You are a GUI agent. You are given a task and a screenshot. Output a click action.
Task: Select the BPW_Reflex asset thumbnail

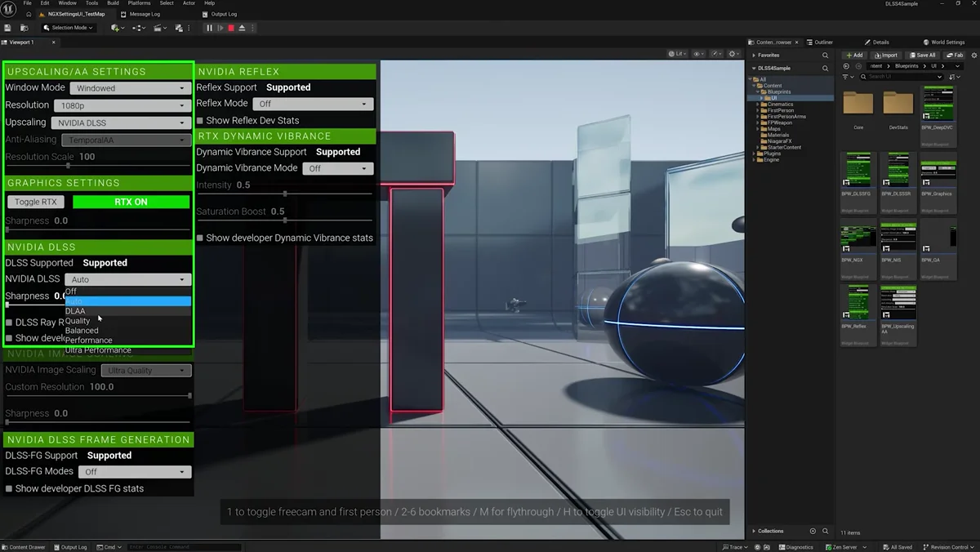click(858, 314)
